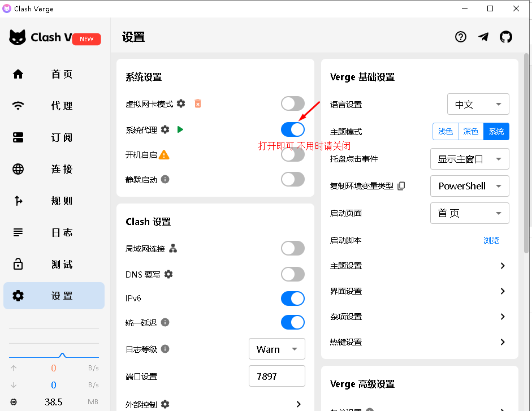This screenshot has height=411, width=532.
Task: Open DNS override gear settings
Action: 168,274
